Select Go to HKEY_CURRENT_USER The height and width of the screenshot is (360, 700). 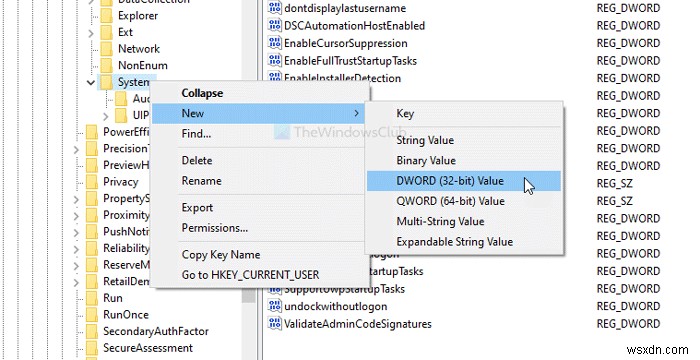pos(261,275)
